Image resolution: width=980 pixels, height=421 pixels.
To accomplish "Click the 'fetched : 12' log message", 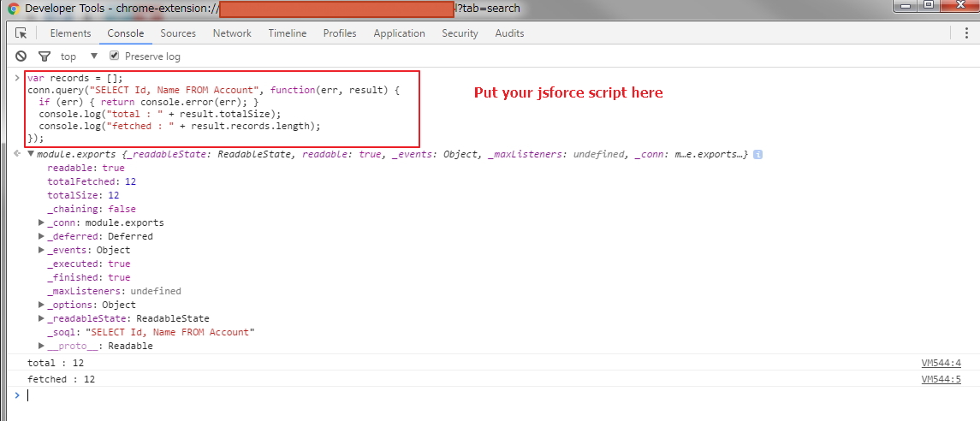I will coord(62,379).
